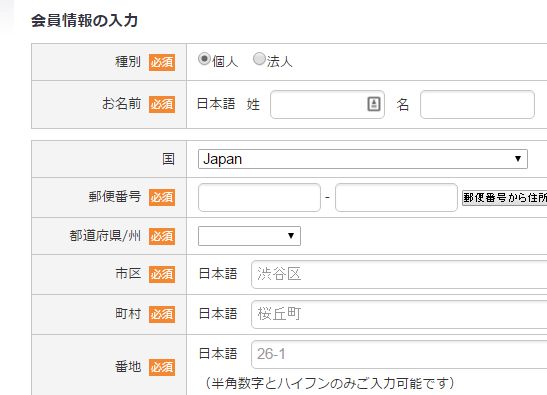Image resolution: width=547 pixels, height=395 pixels.
Task: Open the 都道府県/州 dropdown
Action: tap(249, 236)
